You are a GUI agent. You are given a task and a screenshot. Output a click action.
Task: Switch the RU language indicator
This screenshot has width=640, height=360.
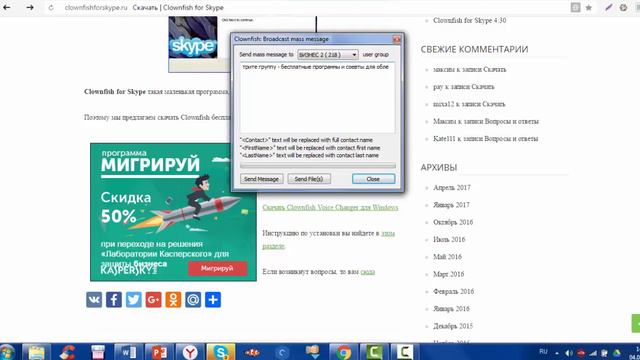point(543,351)
